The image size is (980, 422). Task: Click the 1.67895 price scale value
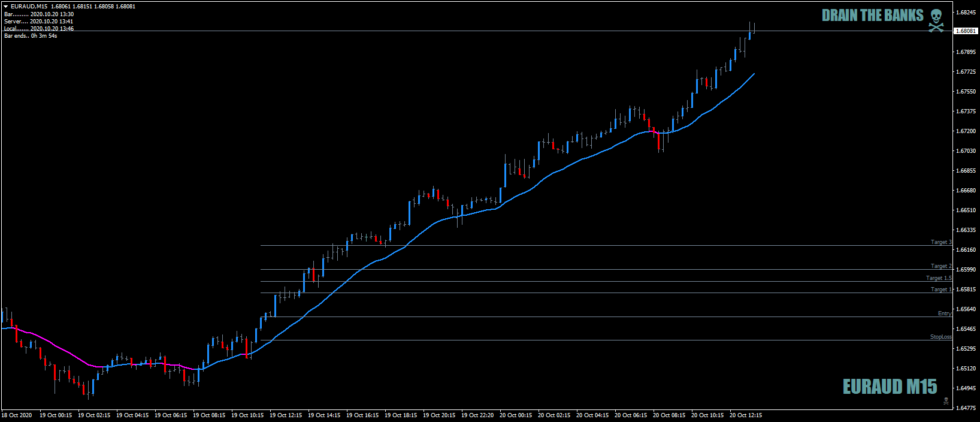click(966, 52)
